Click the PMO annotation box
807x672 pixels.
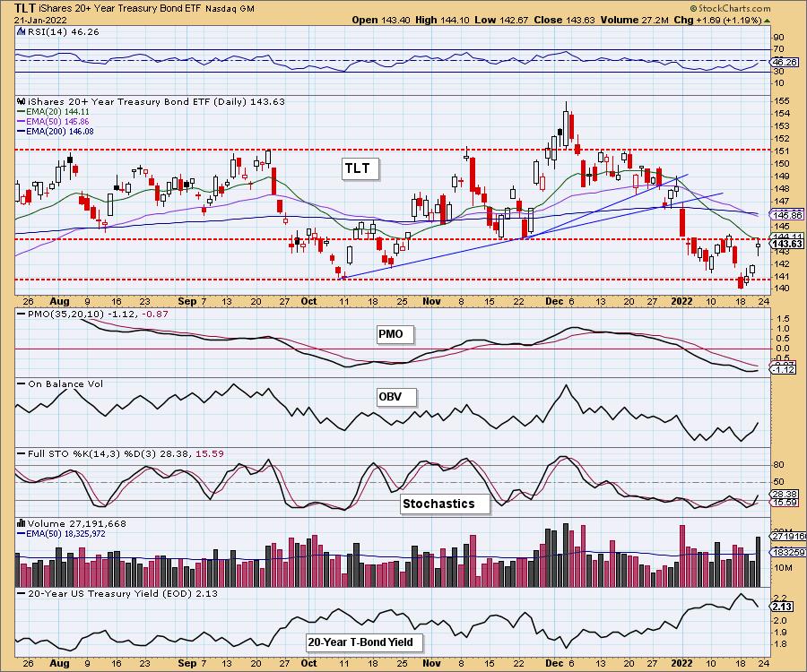(x=395, y=334)
